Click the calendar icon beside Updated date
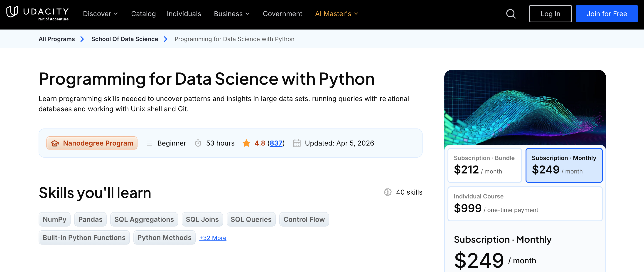 [x=297, y=143]
